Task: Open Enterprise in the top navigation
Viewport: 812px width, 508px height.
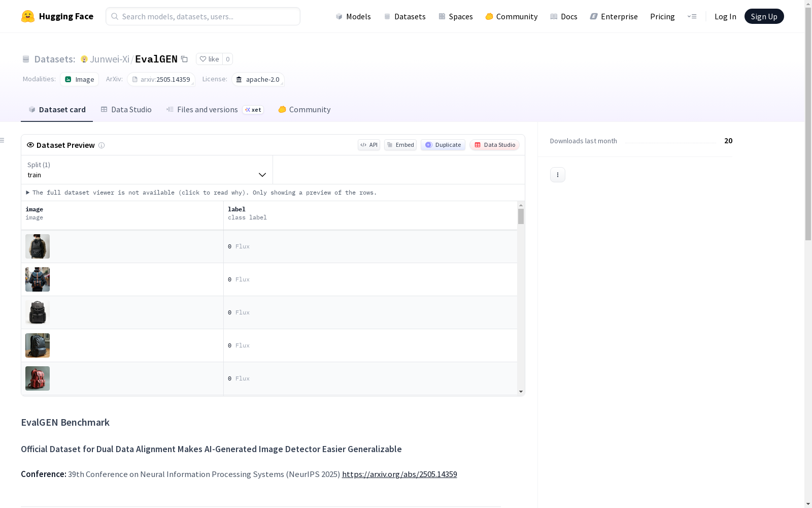Action: pos(614,16)
